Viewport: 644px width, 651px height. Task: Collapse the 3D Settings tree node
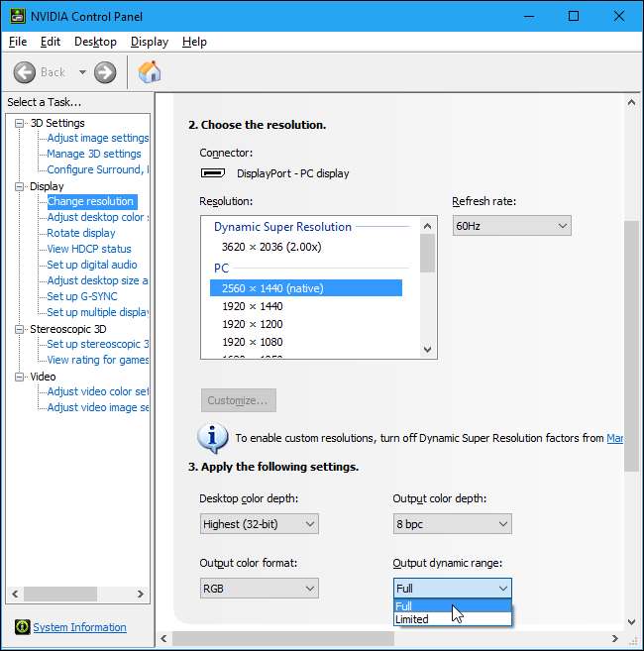click(x=19, y=123)
